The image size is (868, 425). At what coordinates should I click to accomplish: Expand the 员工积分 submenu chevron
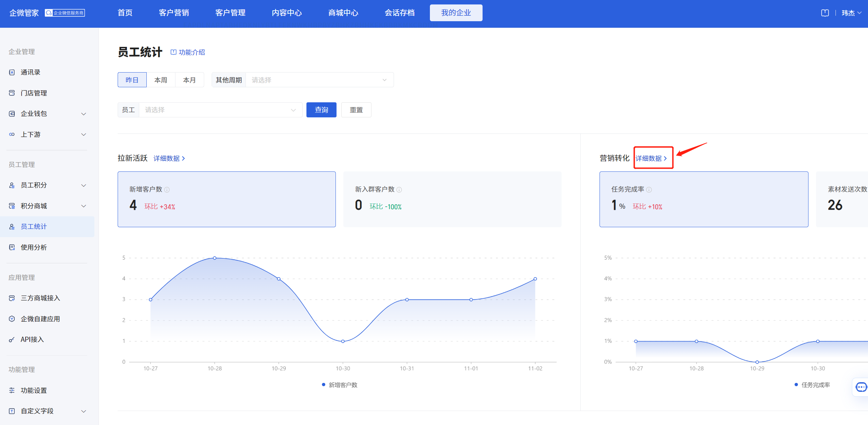click(x=83, y=185)
